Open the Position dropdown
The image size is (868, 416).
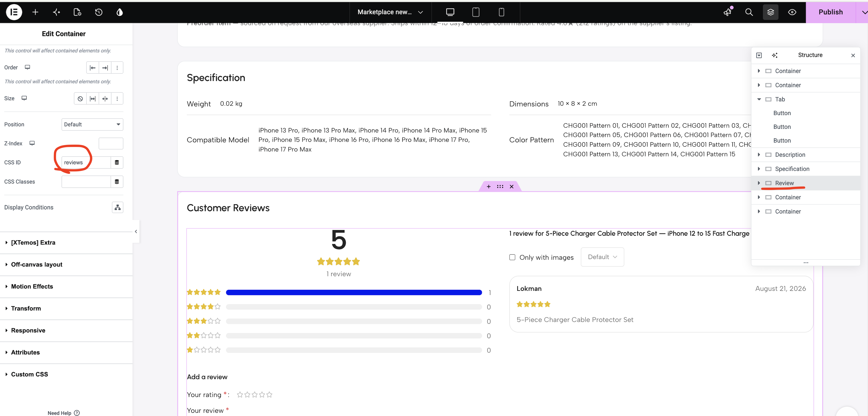92,124
